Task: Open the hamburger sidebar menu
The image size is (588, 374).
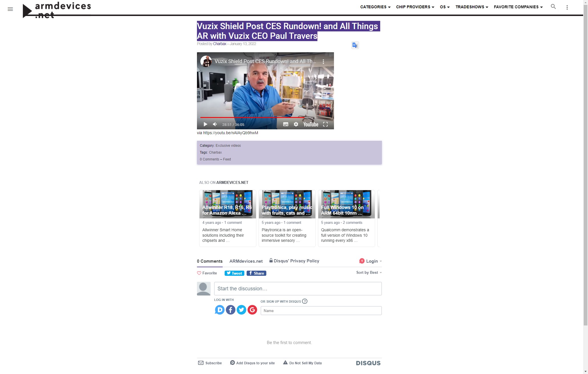Action: point(10,9)
